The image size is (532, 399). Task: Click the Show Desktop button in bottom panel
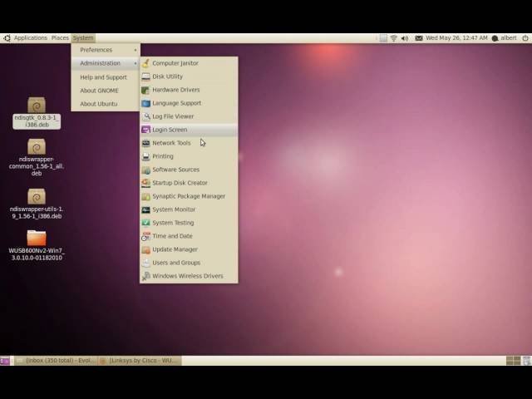(x=5, y=361)
